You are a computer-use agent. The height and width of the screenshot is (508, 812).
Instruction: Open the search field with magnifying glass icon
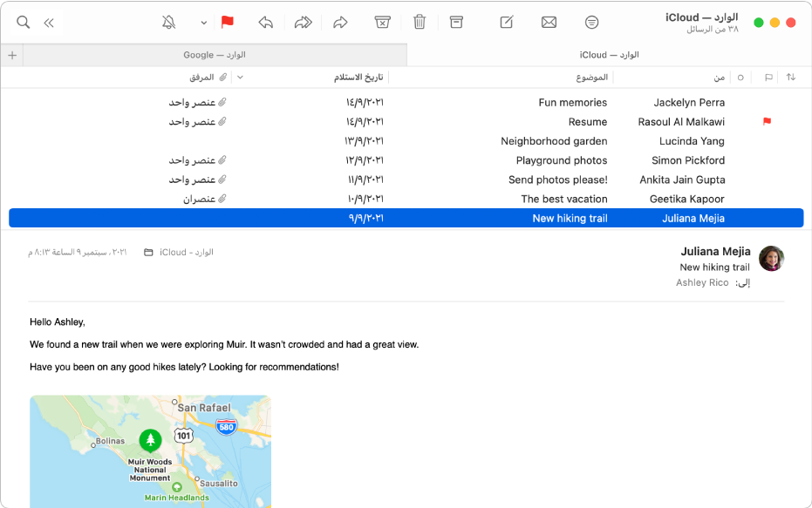click(x=24, y=22)
